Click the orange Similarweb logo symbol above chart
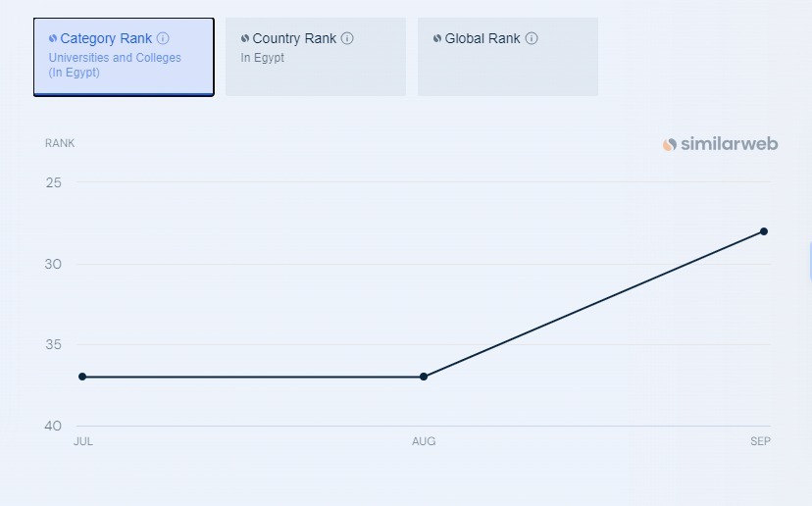 [x=670, y=144]
